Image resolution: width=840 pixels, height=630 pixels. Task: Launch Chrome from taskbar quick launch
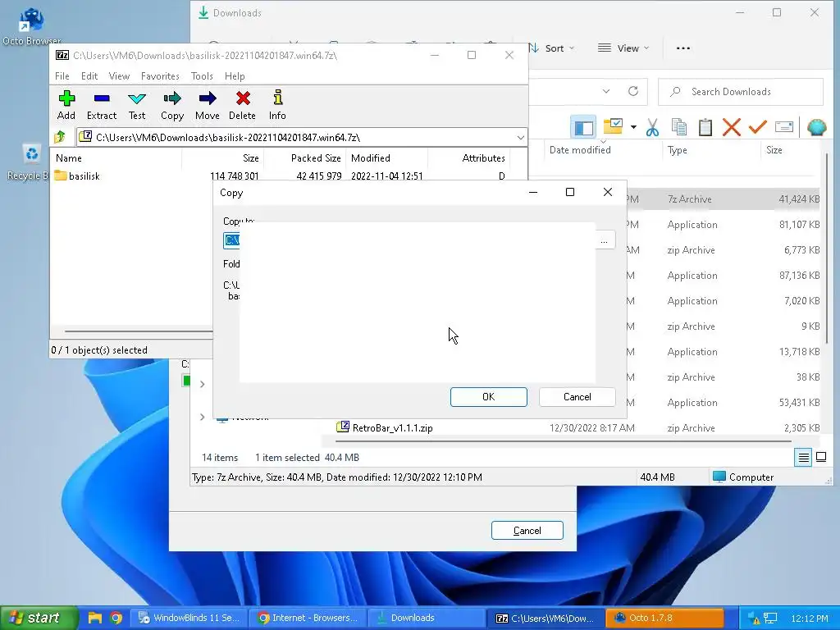coord(116,618)
